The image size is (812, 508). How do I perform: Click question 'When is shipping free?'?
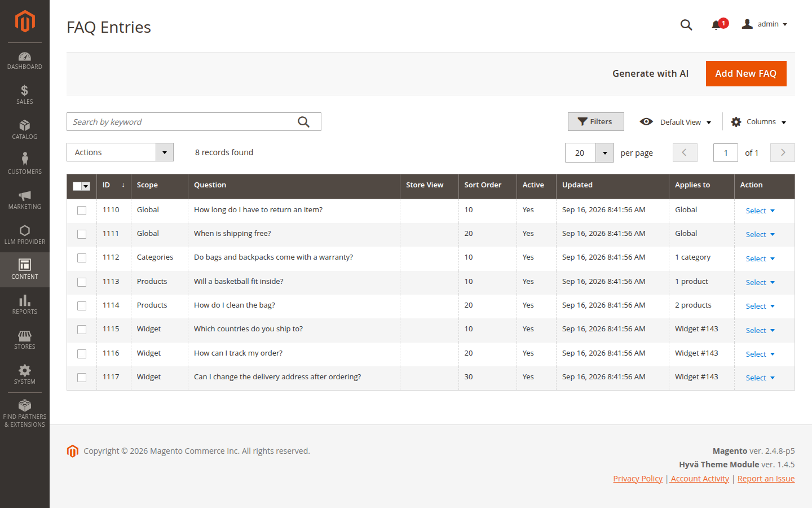[x=232, y=234]
